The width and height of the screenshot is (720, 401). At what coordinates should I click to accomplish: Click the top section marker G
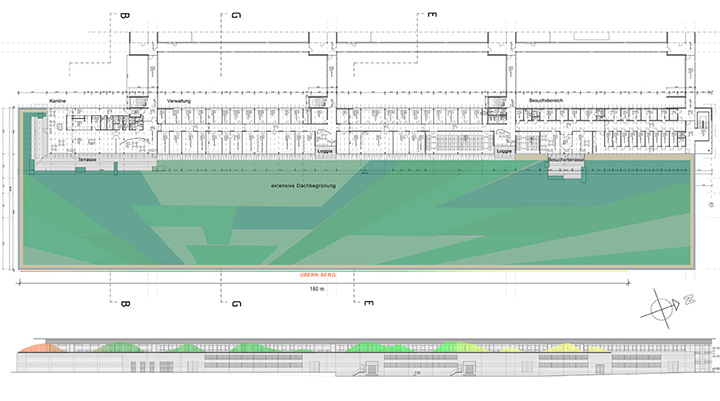coord(236,17)
